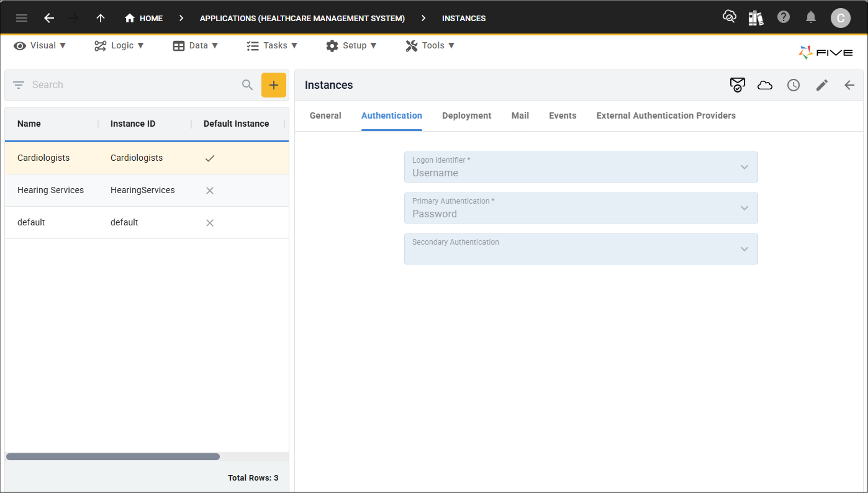Toggle Default Instance for Hearing Services row
The image size is (868, 493).
coord(209,190)
